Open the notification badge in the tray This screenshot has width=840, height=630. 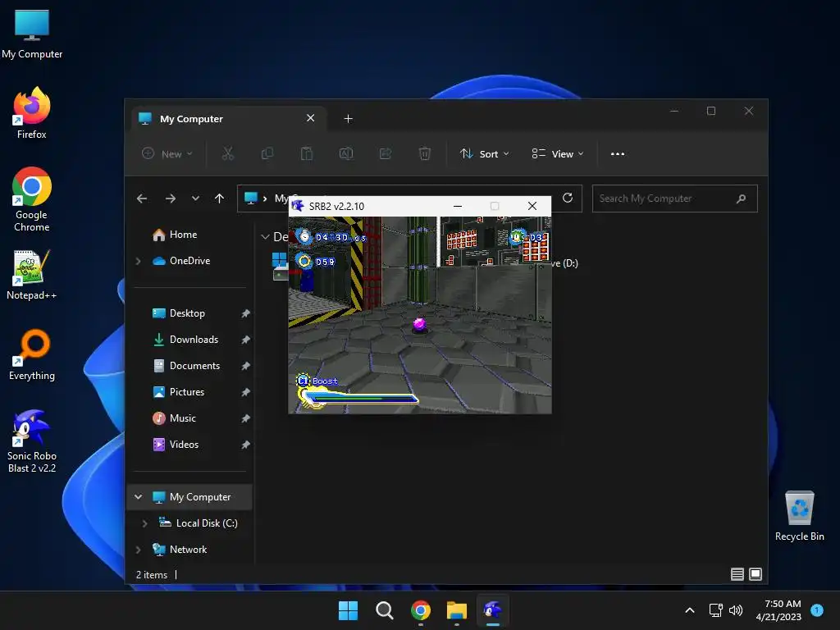(x=817, y=610)
